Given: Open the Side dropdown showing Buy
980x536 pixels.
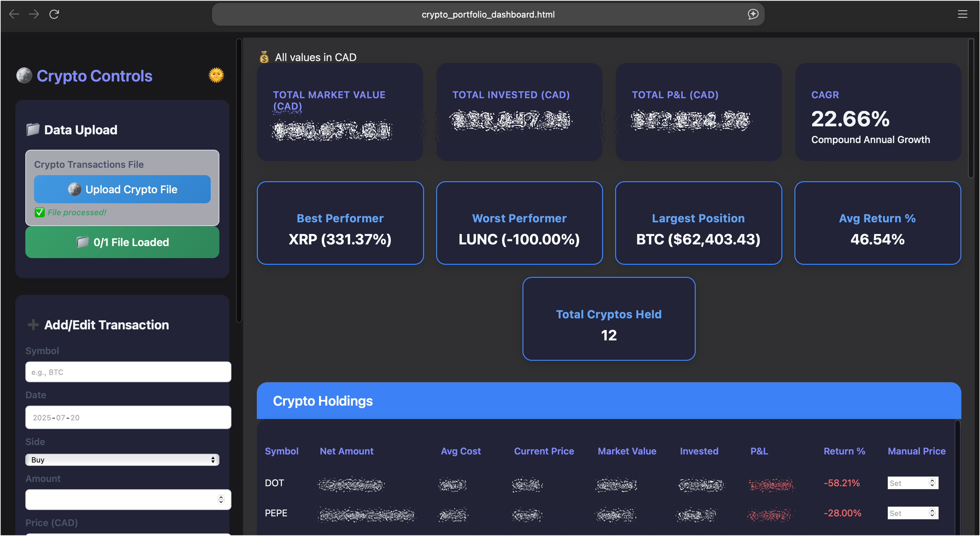Looking at the screenshot, I should 122,460.
